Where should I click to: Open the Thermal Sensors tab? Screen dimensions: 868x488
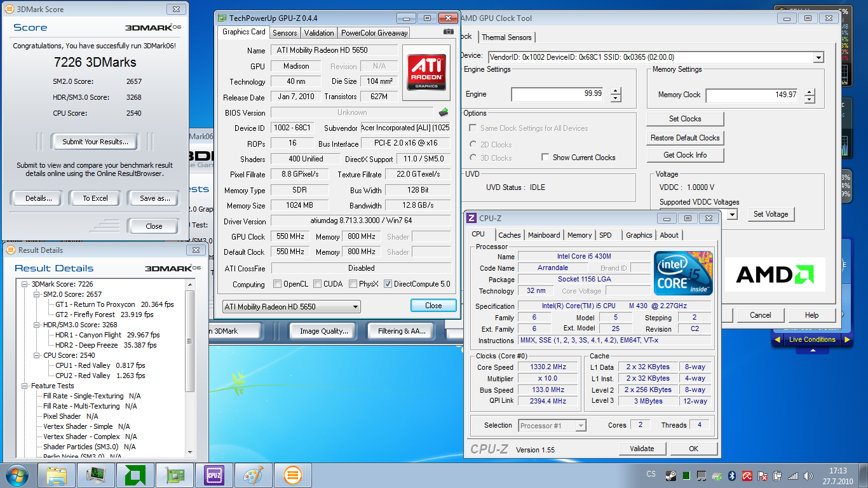(x=506, y=37)
